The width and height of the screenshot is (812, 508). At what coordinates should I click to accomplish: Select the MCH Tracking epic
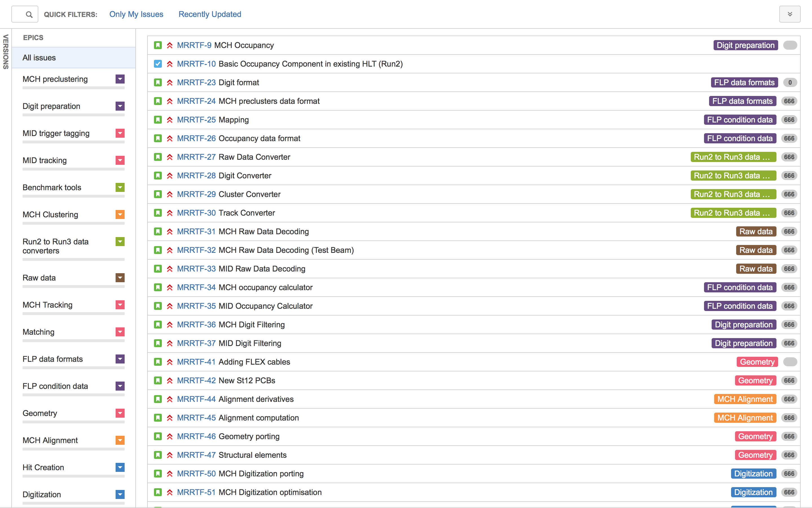click(x=47, y=305)
